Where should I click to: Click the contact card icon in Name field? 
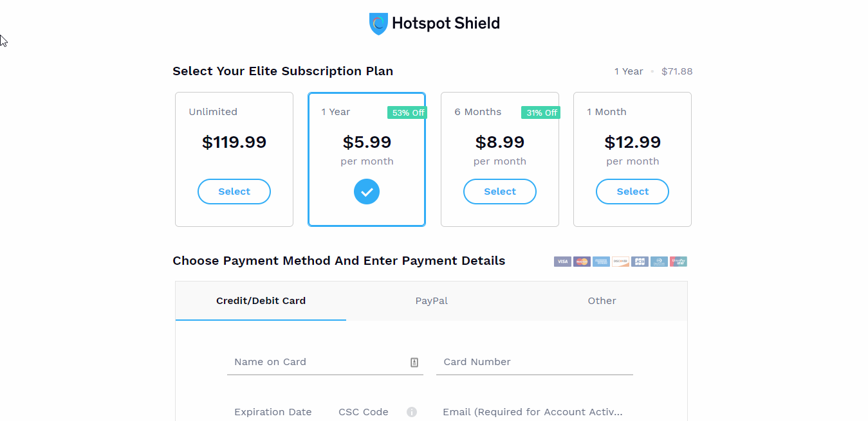coord(414,363)
